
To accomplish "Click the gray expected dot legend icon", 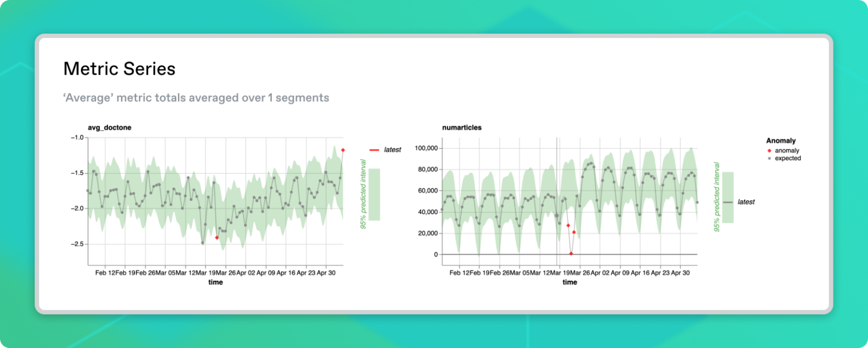I will click(x=770, y=159).
